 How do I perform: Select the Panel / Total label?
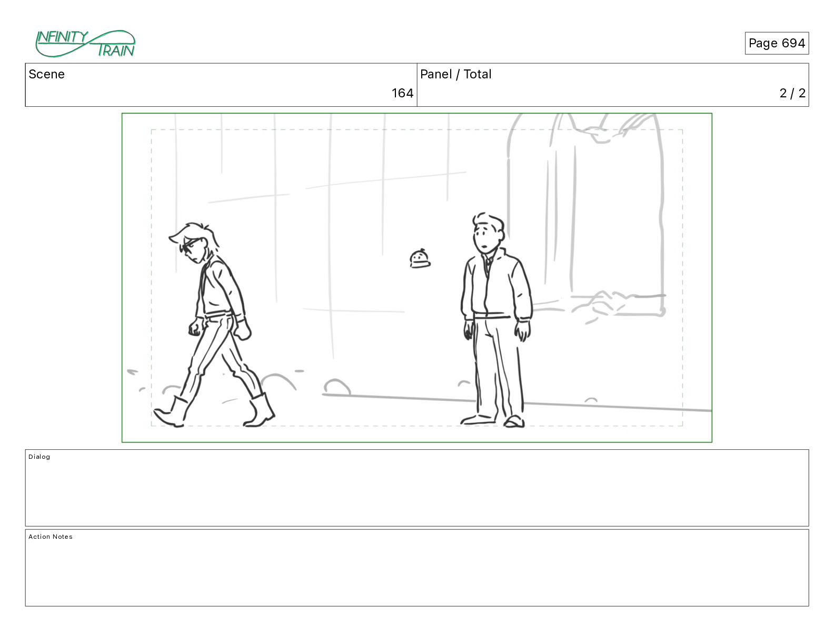(455, 74)
